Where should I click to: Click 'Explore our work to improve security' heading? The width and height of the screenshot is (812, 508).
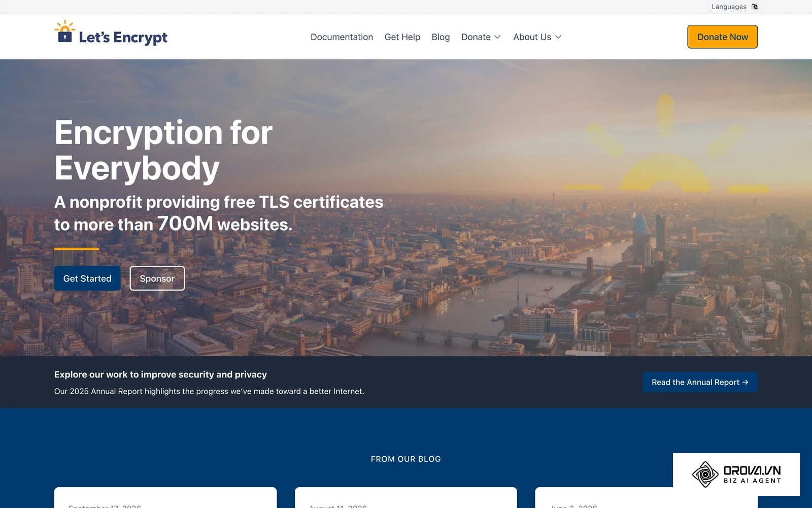(160, 374)
